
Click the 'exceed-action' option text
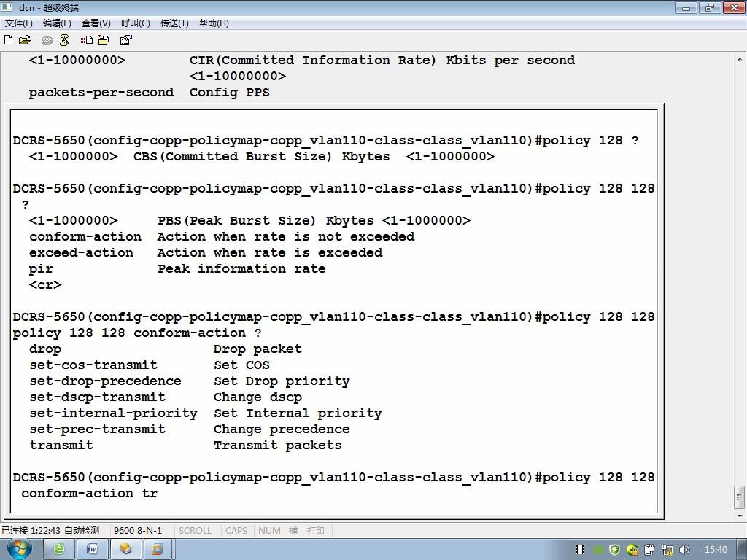[x=81, y=252]
